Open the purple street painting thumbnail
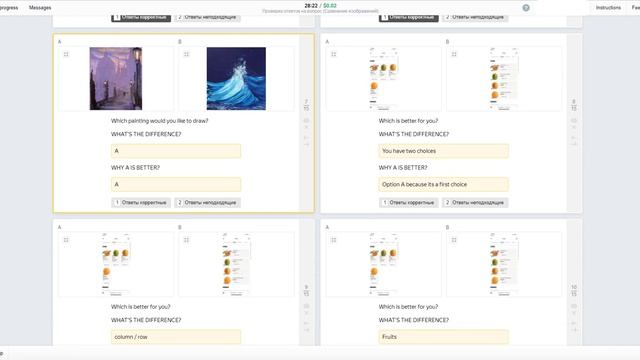 tap(116, 78)
